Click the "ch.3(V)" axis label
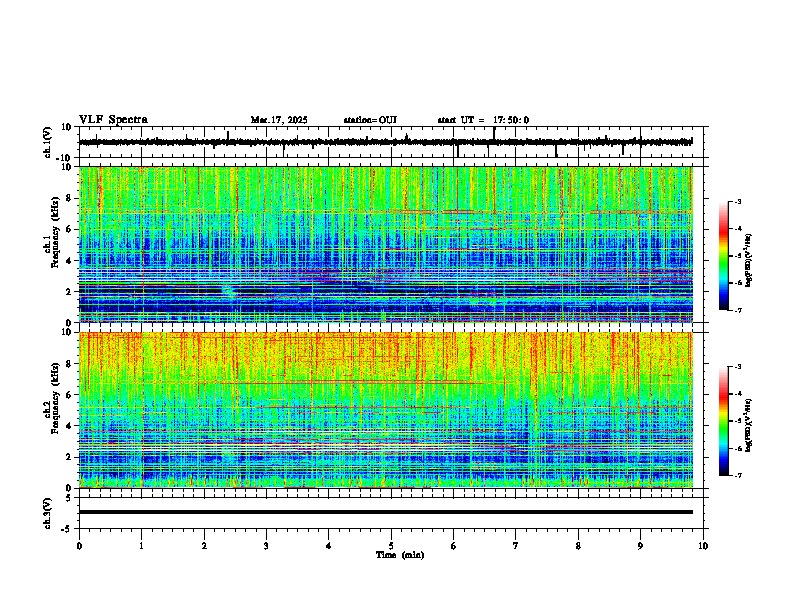 tap(48, 513)
